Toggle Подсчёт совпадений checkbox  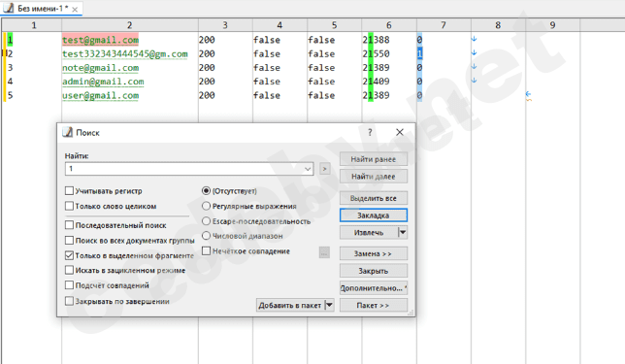pyautogui.click(x=69, y=285)
